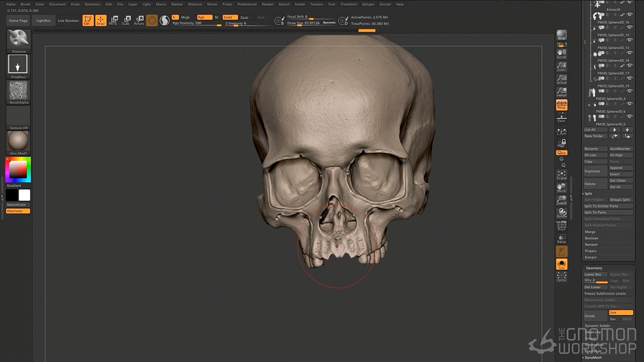Enable Solo mode icon
The width and height of the screenshot is (644, 362).
561,264
